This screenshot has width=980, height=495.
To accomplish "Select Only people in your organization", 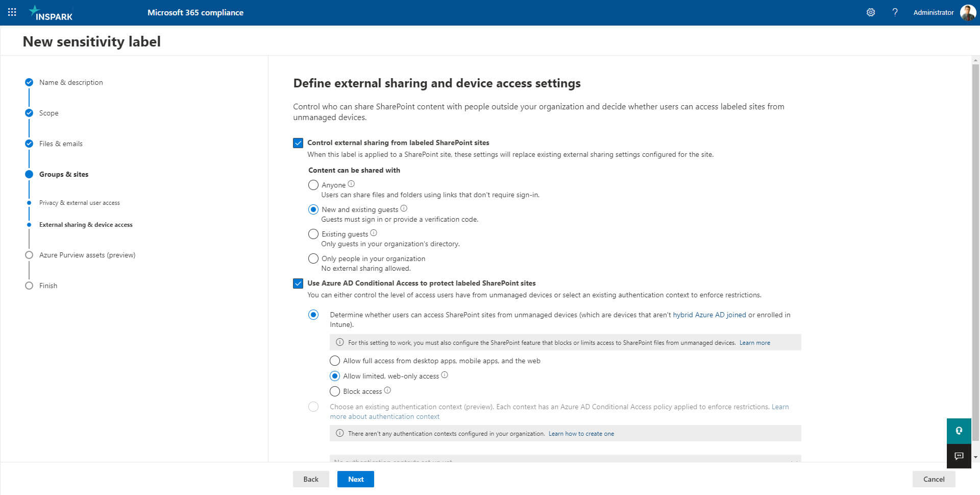I will point(313,258).
